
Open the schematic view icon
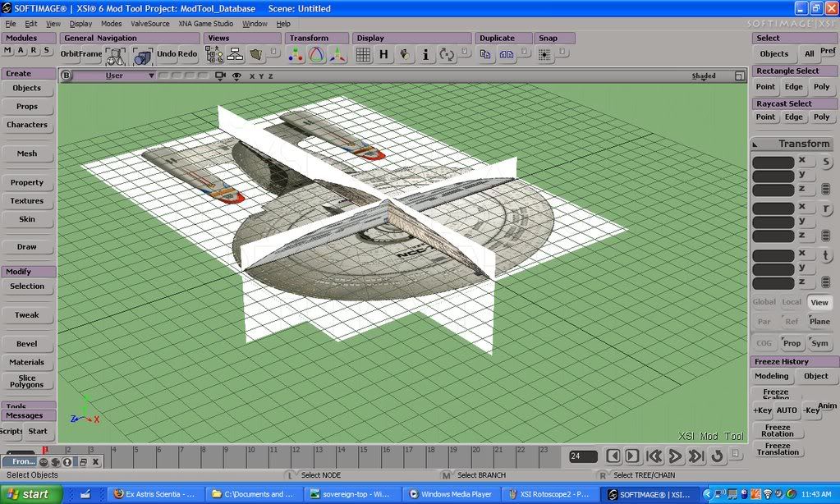235,55
